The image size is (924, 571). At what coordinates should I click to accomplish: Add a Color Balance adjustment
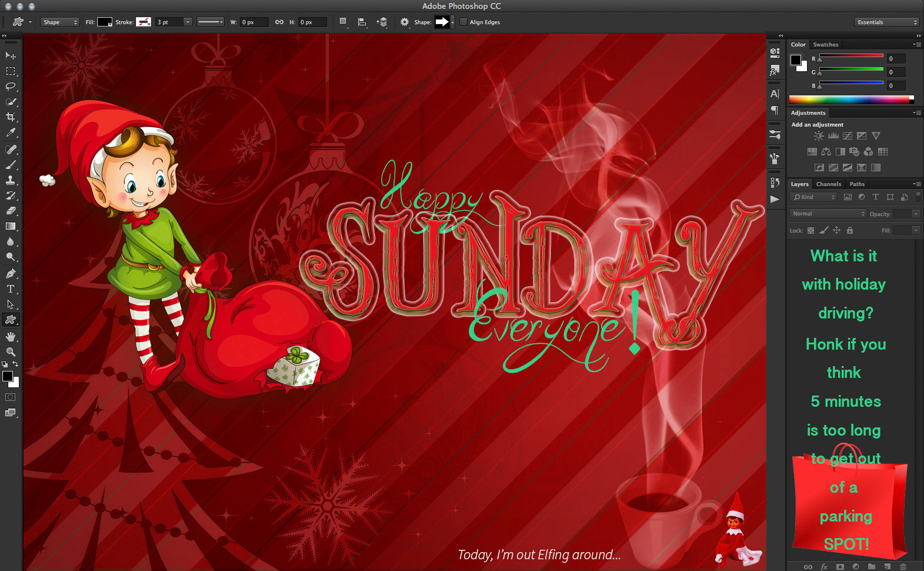pyautogui.click(x=826, y=152)
